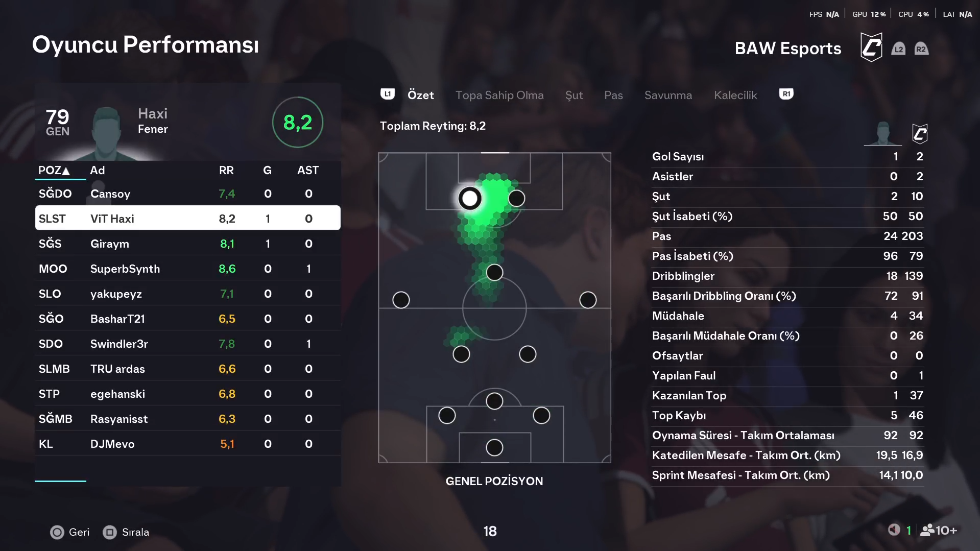Click the online players 10+ icon
This screenshot has height=551, width=980.
939,531
